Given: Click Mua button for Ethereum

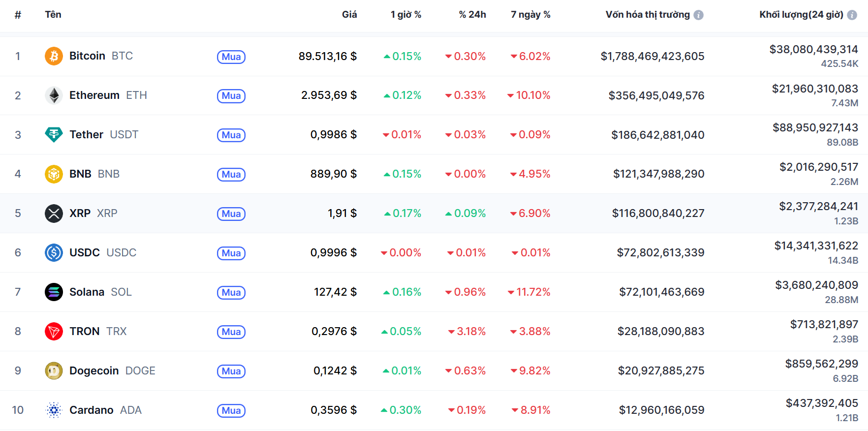Looking at the screenshot, I should point(231,96).
